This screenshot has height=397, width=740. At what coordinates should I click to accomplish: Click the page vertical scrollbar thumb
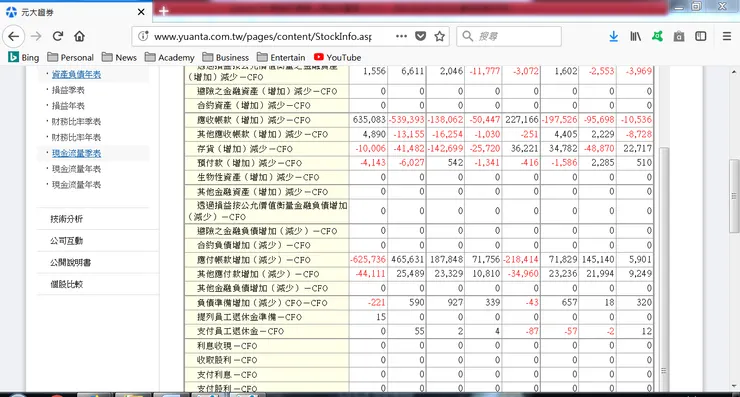(734, 196)
